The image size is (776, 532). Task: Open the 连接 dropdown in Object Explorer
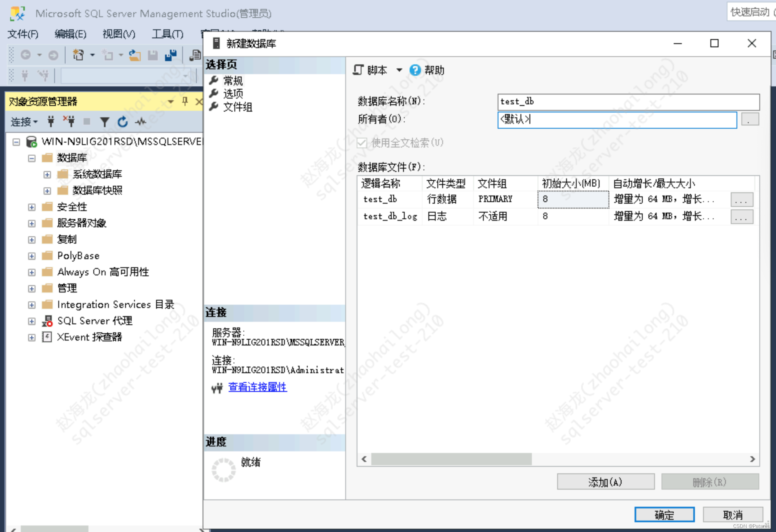point(24,121)
